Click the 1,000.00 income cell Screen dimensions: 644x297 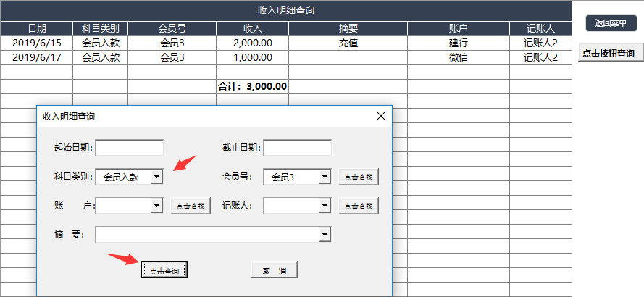(x=253, y=57)
